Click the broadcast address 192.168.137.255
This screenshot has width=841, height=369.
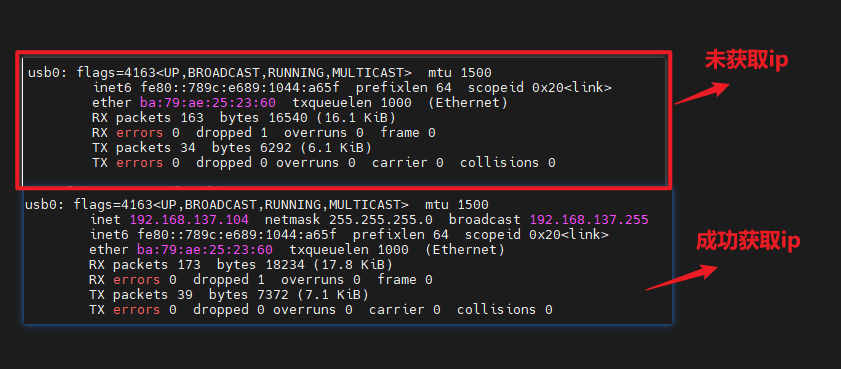(x=589, y=220)
